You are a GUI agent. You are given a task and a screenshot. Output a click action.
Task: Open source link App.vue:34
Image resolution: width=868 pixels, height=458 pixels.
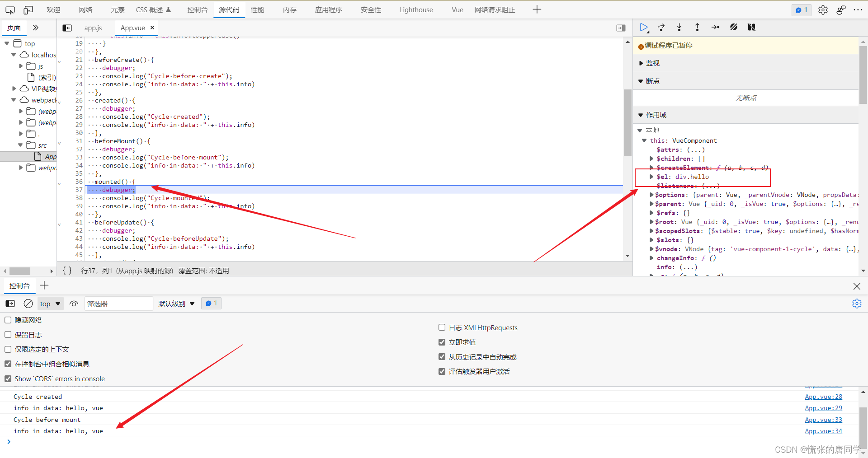point(823,431)
